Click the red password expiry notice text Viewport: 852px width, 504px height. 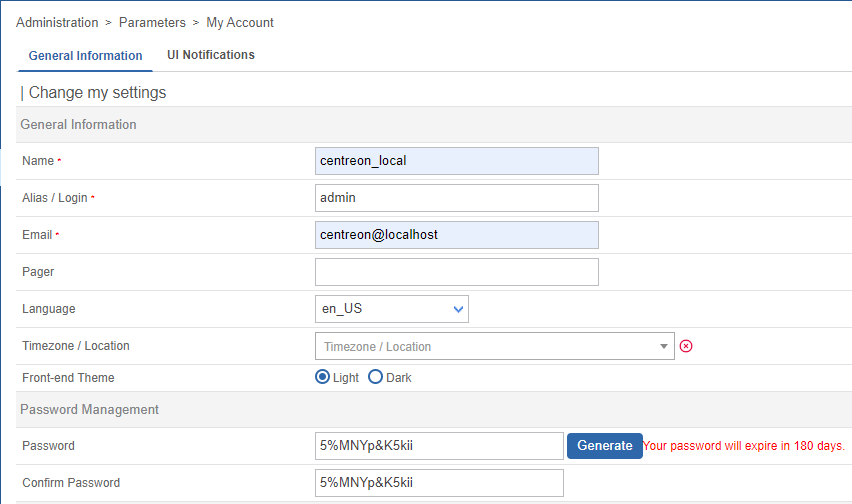tap(744, 446)
